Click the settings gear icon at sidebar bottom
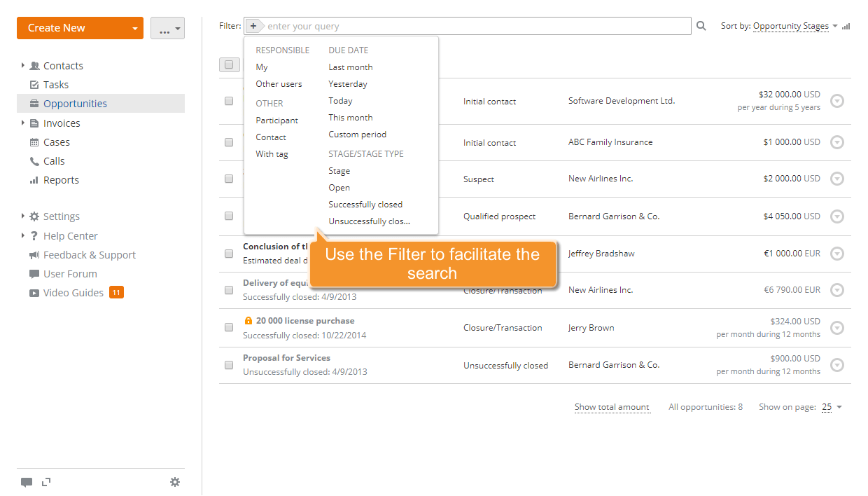This screenshot has height=496, width=868. point(175,482)
